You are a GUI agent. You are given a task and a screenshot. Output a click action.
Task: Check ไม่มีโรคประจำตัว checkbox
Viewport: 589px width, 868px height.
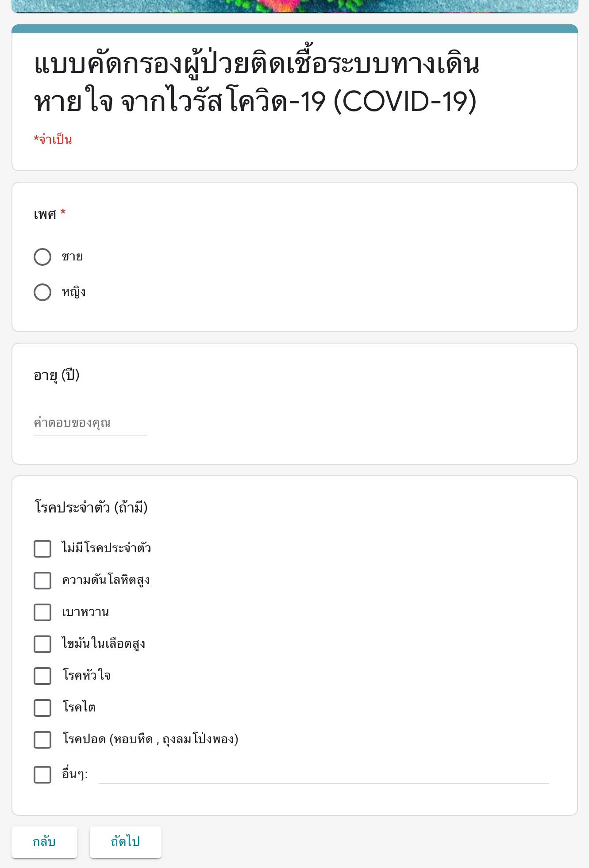click(x=42, y=549)
